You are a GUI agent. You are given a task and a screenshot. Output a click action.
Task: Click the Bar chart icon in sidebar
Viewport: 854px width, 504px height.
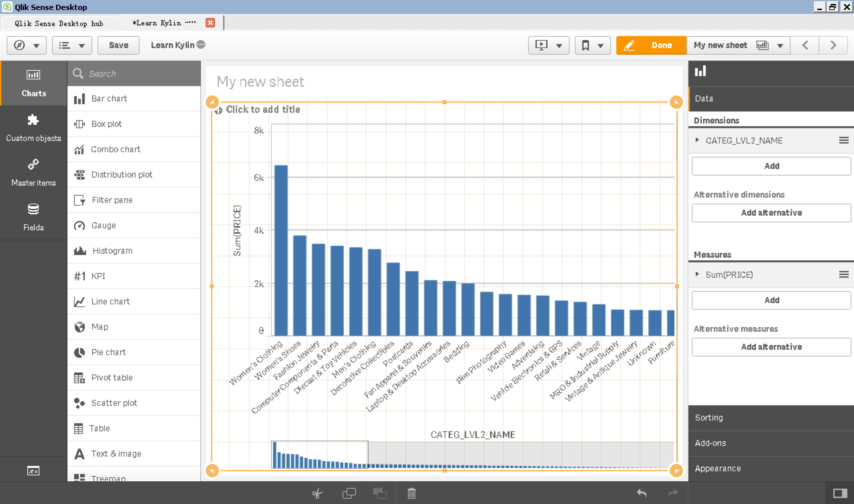coord(80,98)
